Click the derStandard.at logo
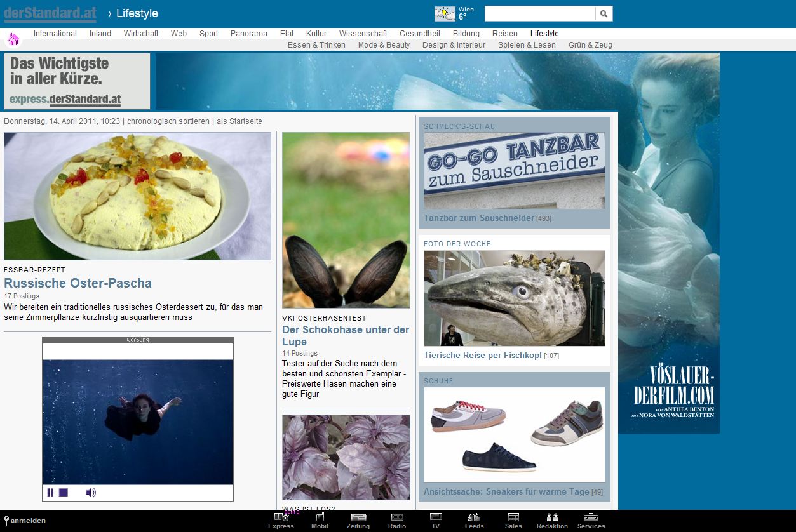Image resolution: width=796 pixels, height=532 pixels. tap(50, 14)
